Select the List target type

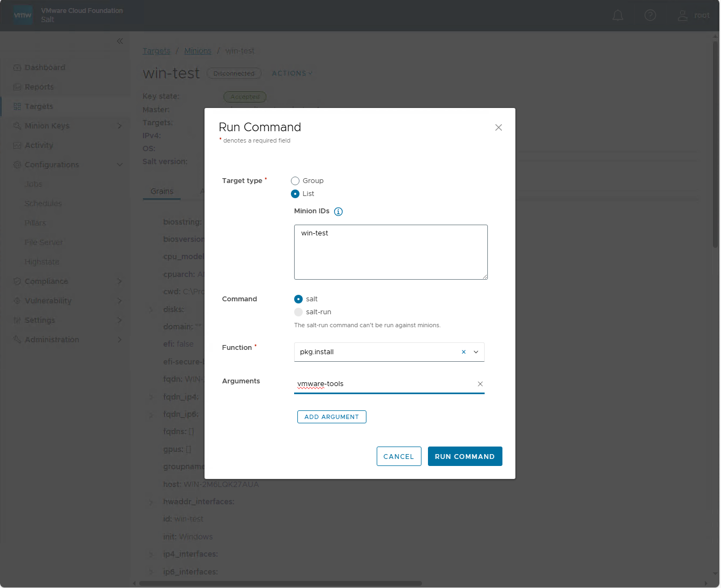coord(295,194)
